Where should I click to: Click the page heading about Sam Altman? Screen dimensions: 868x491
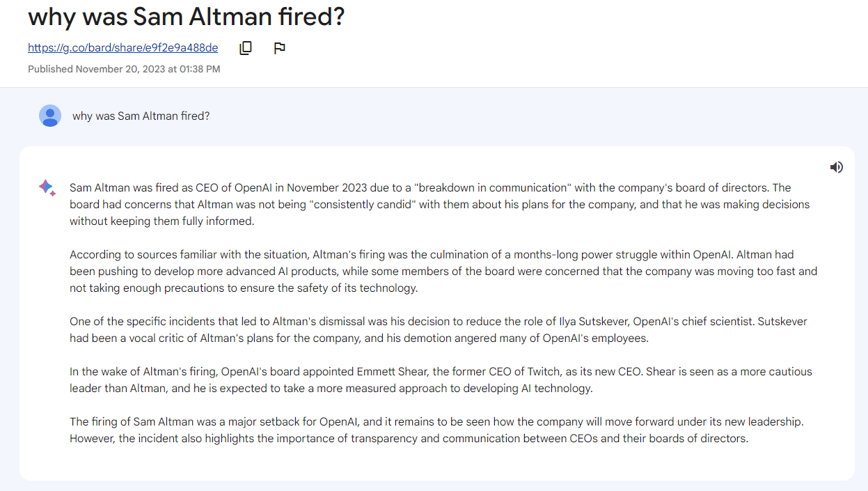click(186, 17)
